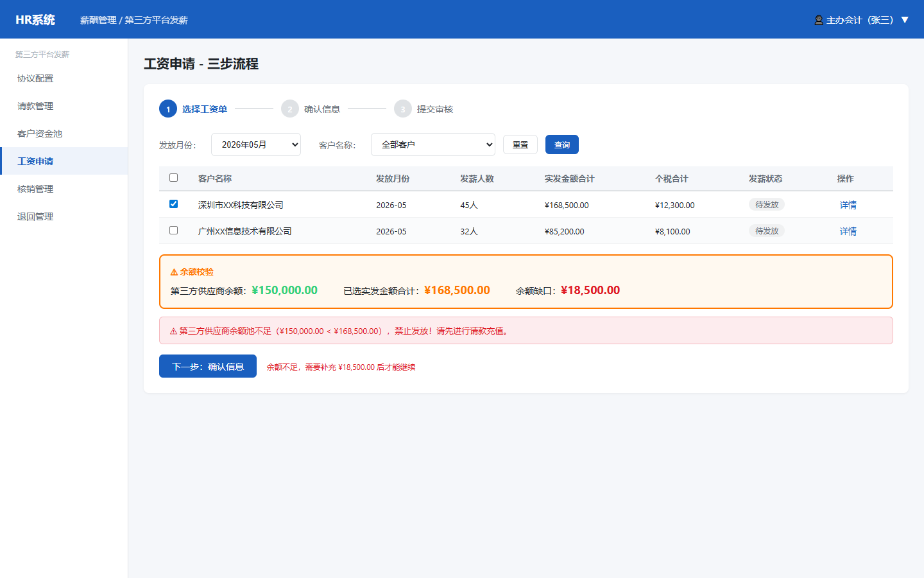Click the 薪酬管理 / 第三方平台发薪 breadcrumb
Viewport: 924px width, 578px height.
(x=134, y=20)
